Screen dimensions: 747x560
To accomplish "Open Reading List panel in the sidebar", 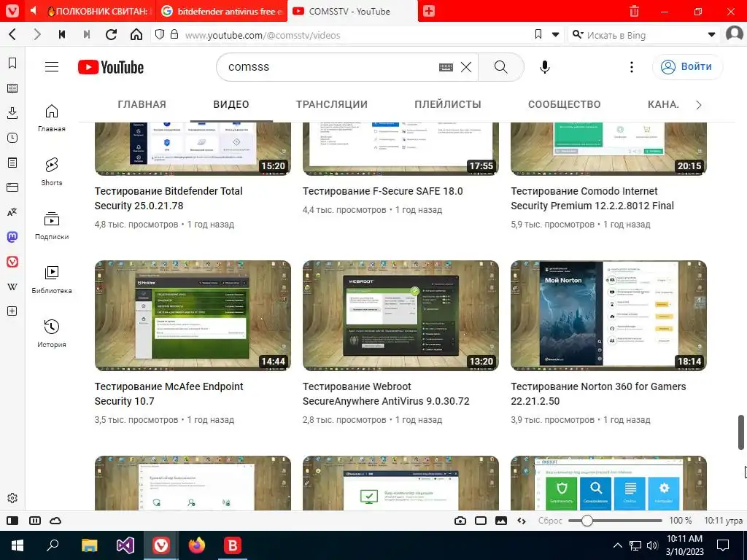I will (x=12, y=88).
